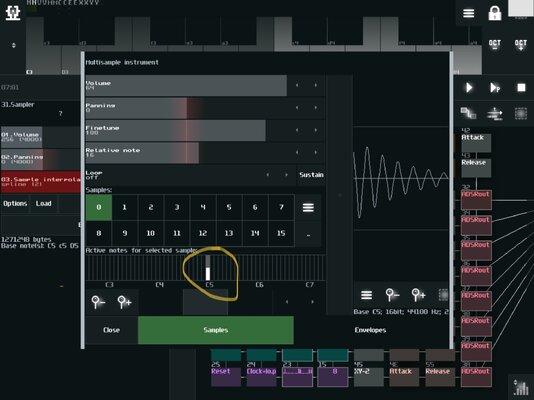Open the main hamburger menu at top right

pos(468,13)
